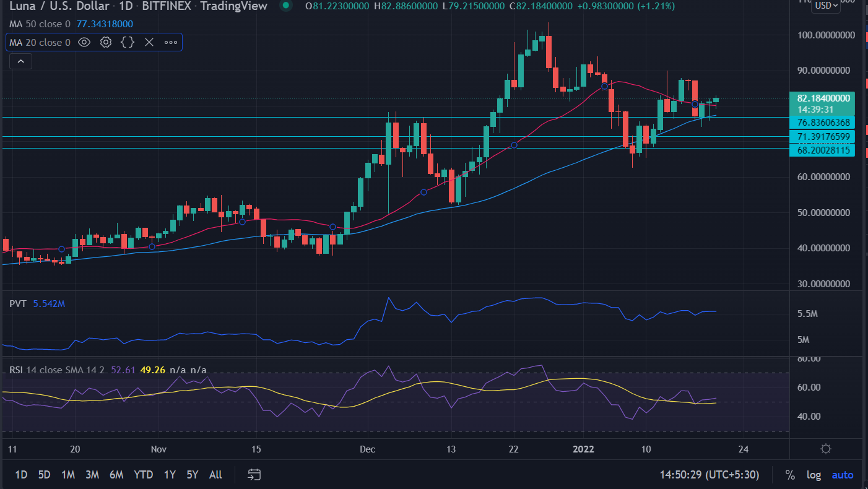868x489 pixels.
Task: Toggle visibility eye for MA 20 indicator
Action: click(x=85, y=42)
